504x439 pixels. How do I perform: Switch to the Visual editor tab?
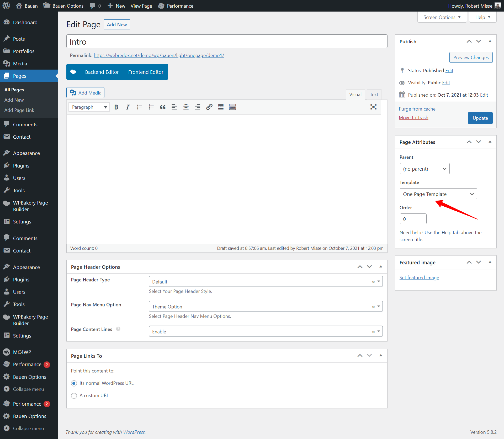tap(355, 95)
